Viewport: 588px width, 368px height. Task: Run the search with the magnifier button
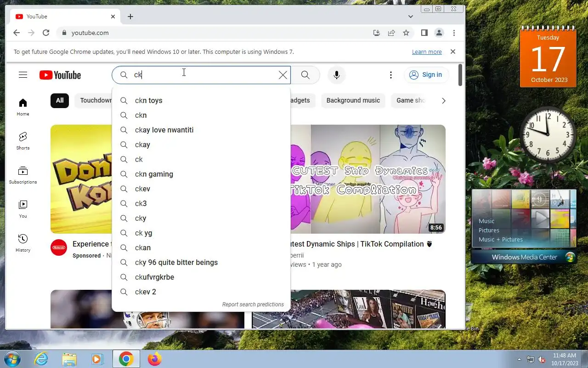tap(305, 75)
